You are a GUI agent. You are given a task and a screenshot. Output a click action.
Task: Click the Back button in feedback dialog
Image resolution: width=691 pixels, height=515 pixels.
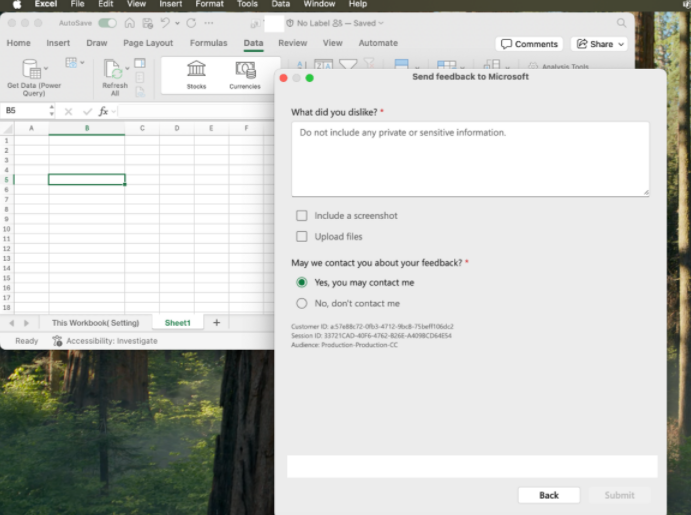coord(549,495)
